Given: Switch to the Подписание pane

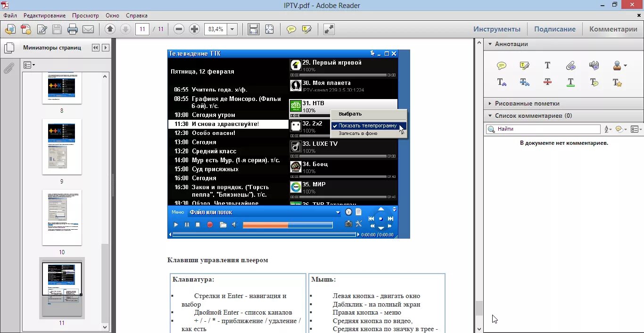Looking at the screenshot, I should 554,29.
